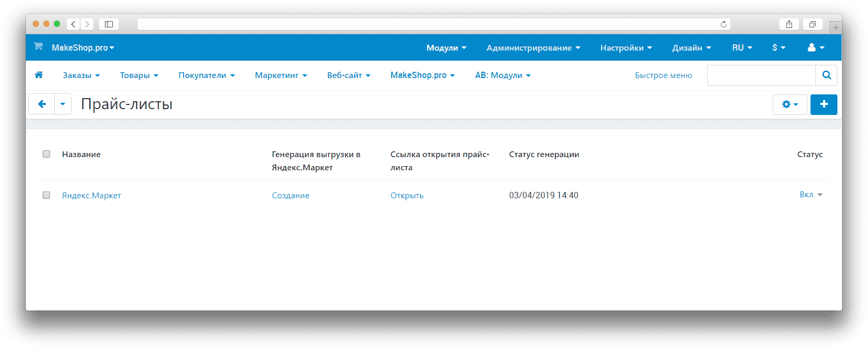Click the blue plus add button

point(824,104)
